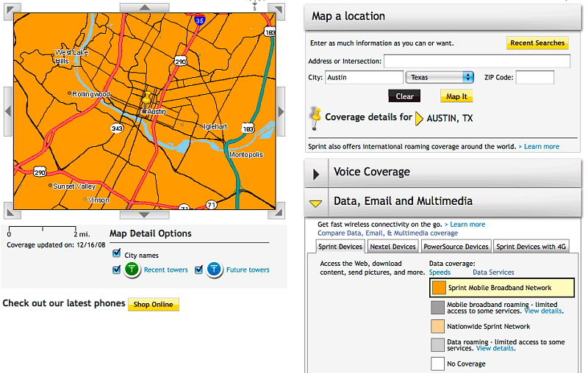Click the Montopolis label on the map
Viewport: 588px width, 373px height.
246,155
